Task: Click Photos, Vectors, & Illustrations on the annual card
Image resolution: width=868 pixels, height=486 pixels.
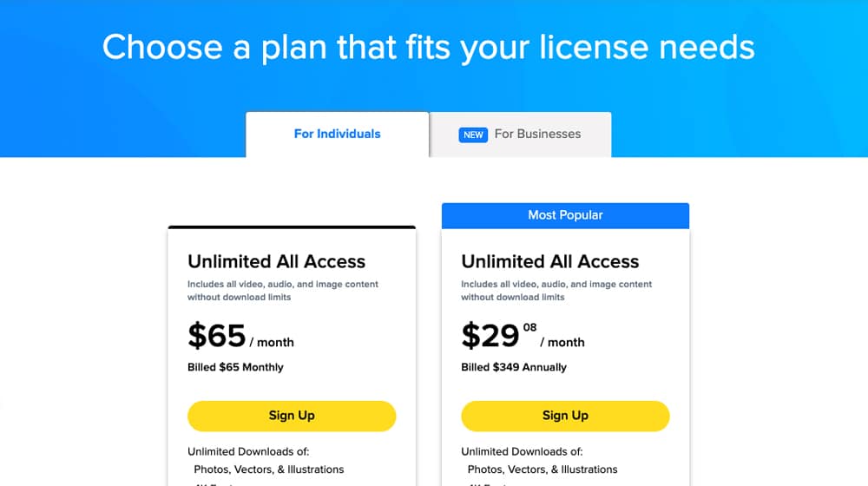Action: pos(542,470)
